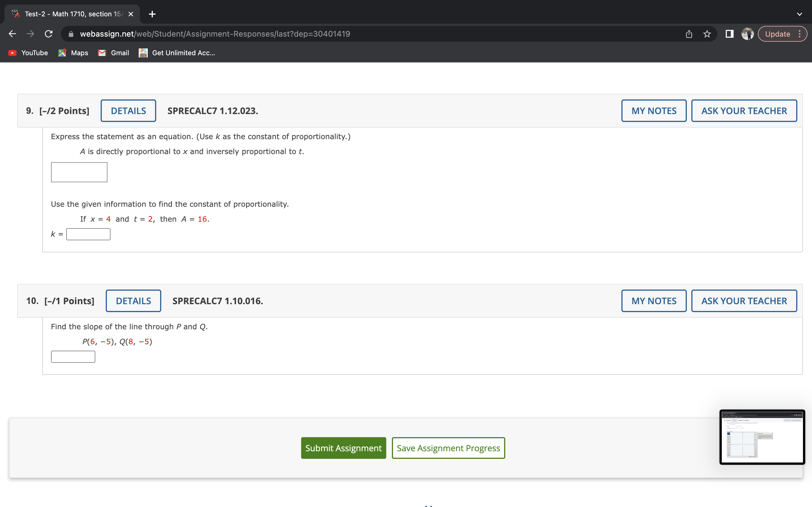Image resolution: width=812 pixels, height=507 pixels.
Task: Open DETAILS for question 10
Action: 133,301
